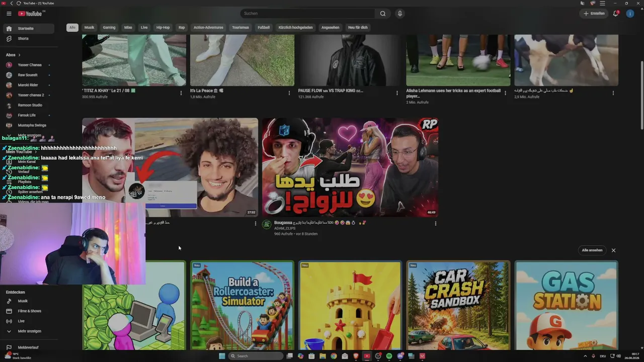644x362 pixels.
Task: Click the Windows taskbar Search box
Action: pos(256,356)
